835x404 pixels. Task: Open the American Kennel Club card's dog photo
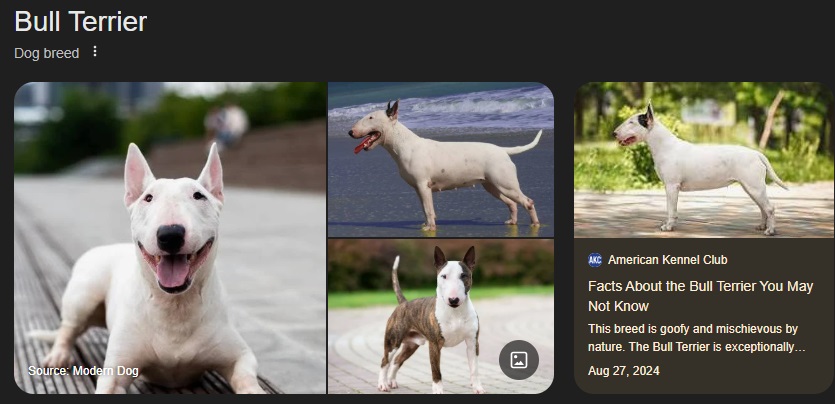pyautogui.click(x=703, y=160)
